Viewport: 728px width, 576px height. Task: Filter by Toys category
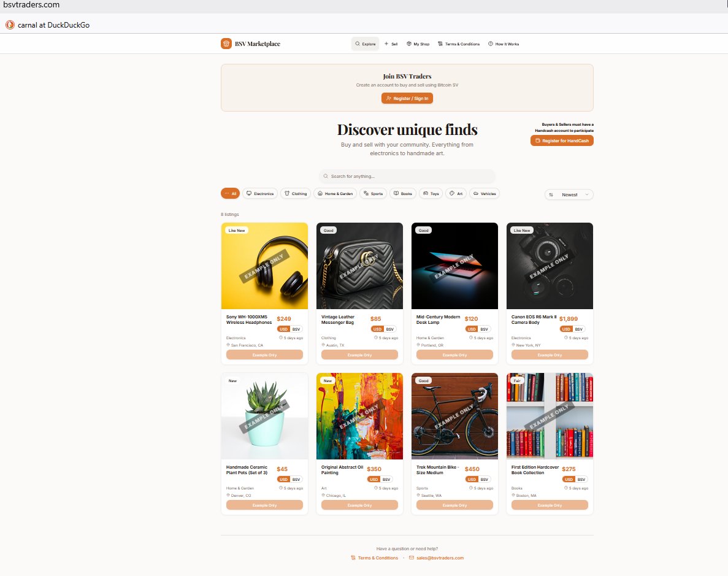point(431,193)
